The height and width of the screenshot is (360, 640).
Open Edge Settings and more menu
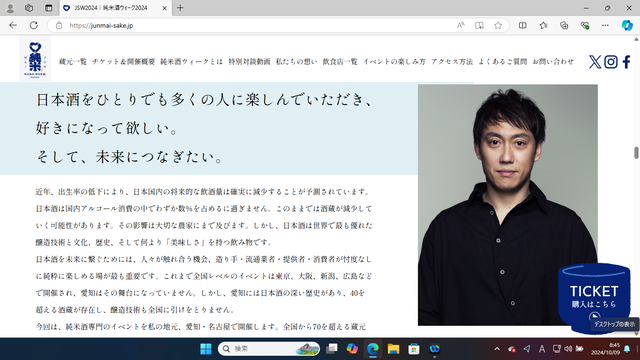point(605,25)
